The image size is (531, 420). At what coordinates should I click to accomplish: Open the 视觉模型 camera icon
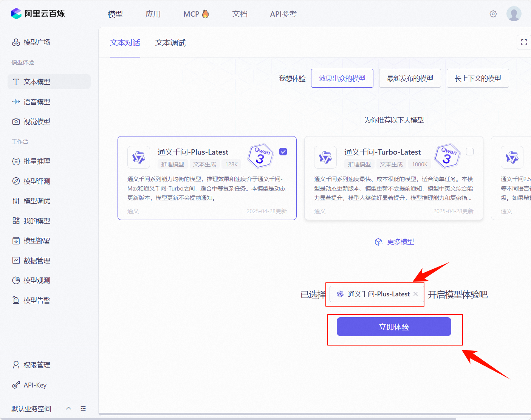click(x=16, y=121)
